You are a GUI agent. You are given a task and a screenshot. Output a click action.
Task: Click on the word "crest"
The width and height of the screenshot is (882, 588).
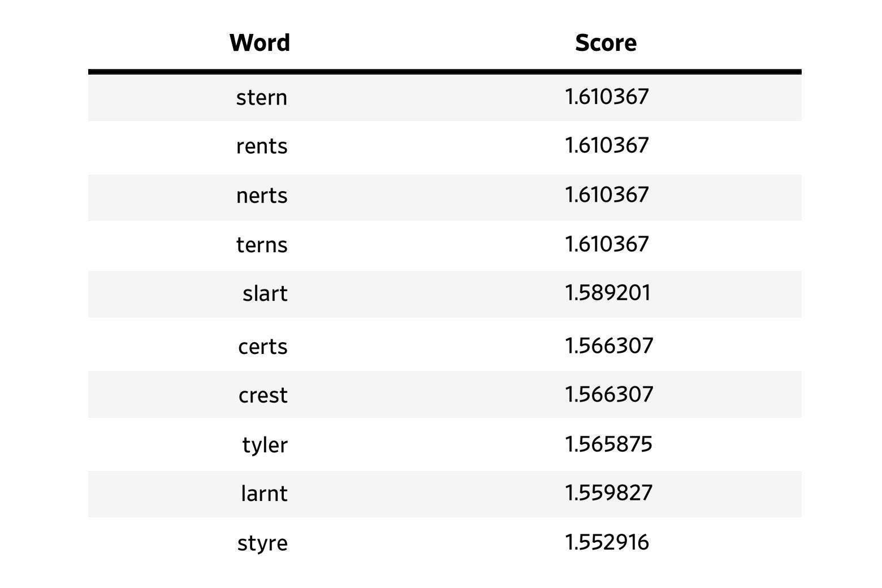(x=263, y=395)
